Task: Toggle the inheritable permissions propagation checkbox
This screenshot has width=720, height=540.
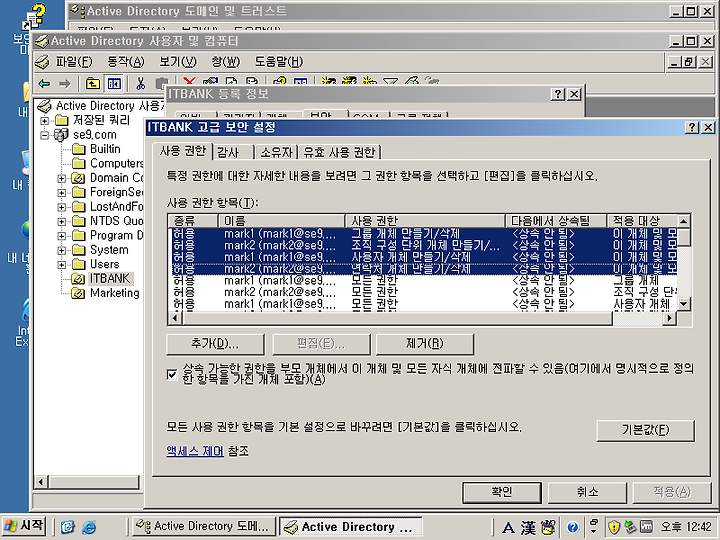Action: tap(172, 374)
